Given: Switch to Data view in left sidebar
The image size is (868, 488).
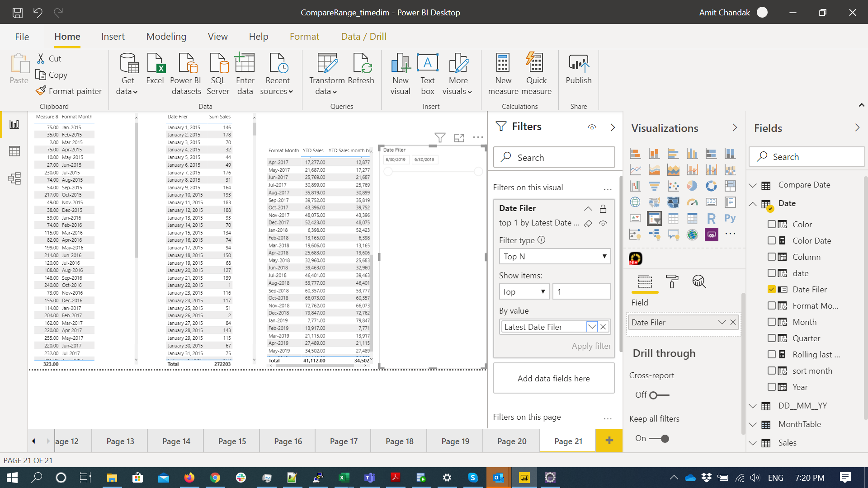Looking at the screenshot, I should pyautogui.click(x=14, y=151).
